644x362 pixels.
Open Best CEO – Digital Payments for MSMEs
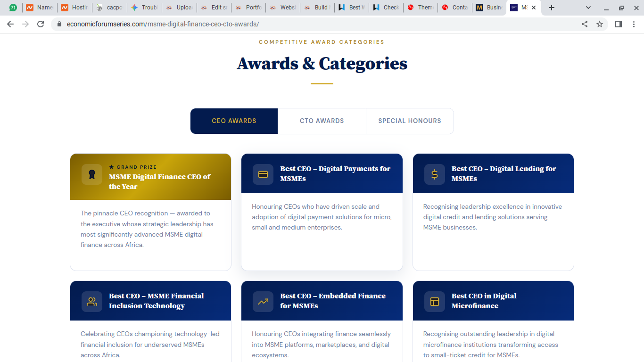pos(322,212)
